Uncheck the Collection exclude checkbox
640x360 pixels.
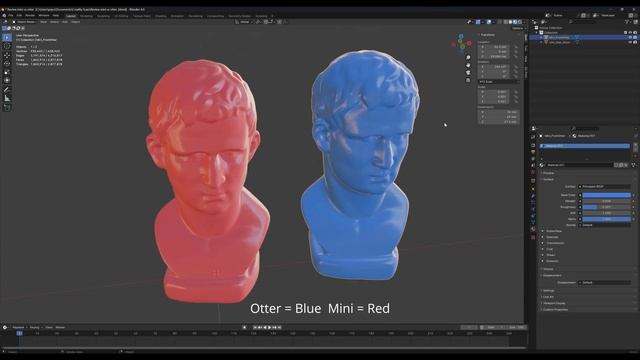point(625,32)
